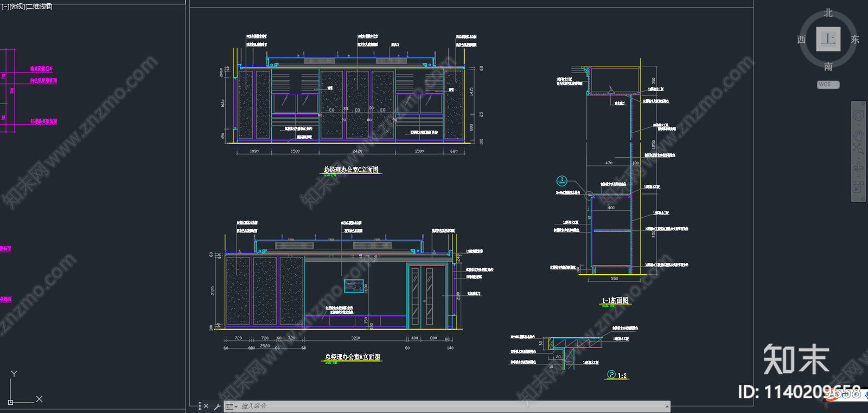Select the 总经理办公室C立面图 title text

point(351,170)
